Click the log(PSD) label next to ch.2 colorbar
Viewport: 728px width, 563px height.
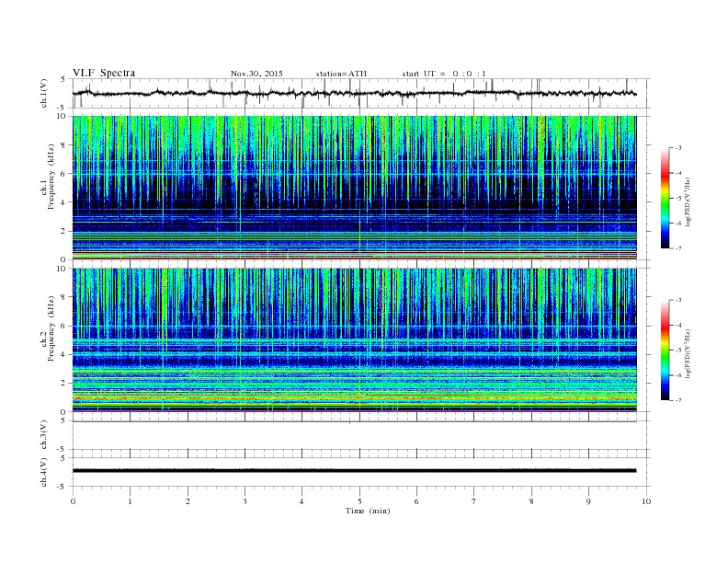coord(688,353)
